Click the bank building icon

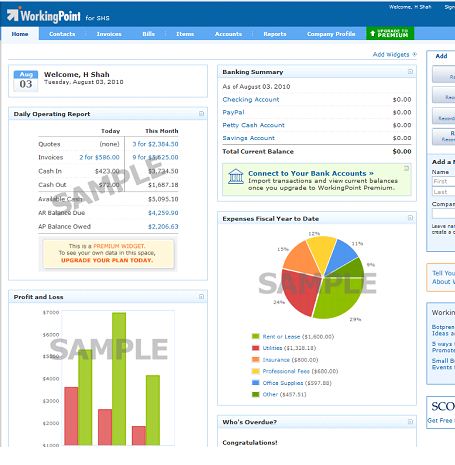tap(236, 177)
